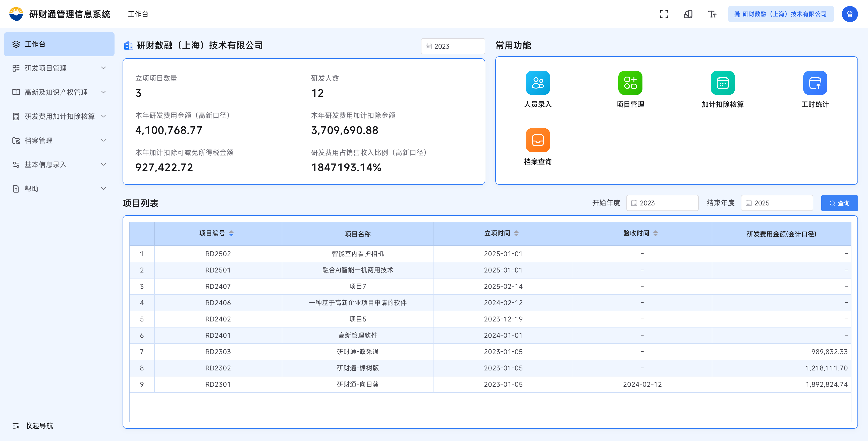Expand the 档案管理 sidebar menu
The width and height of the screenshot is (868, 441).
point(59,140)
